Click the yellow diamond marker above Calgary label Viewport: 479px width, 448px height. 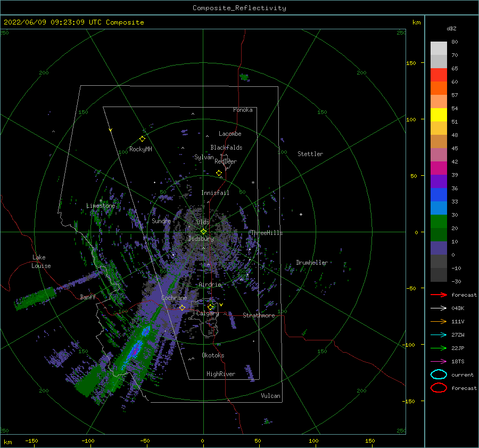[x=210, y=307]
